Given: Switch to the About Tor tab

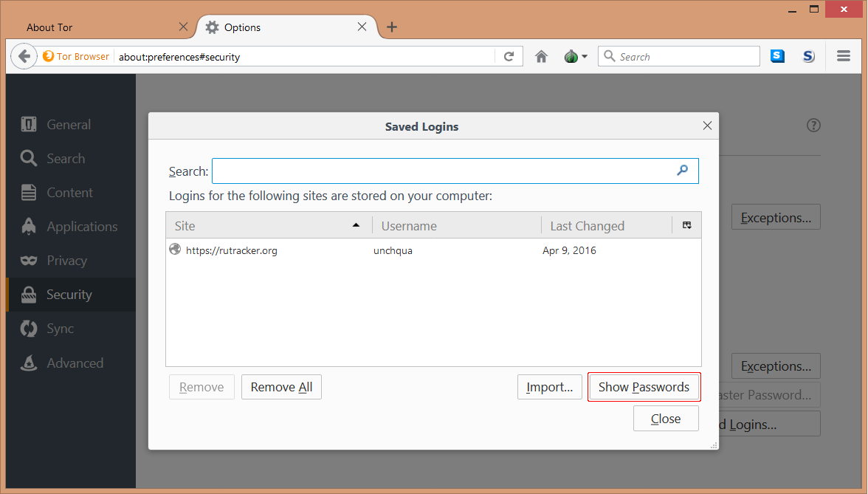Looking at the screenshot, I should click(96, 27).
